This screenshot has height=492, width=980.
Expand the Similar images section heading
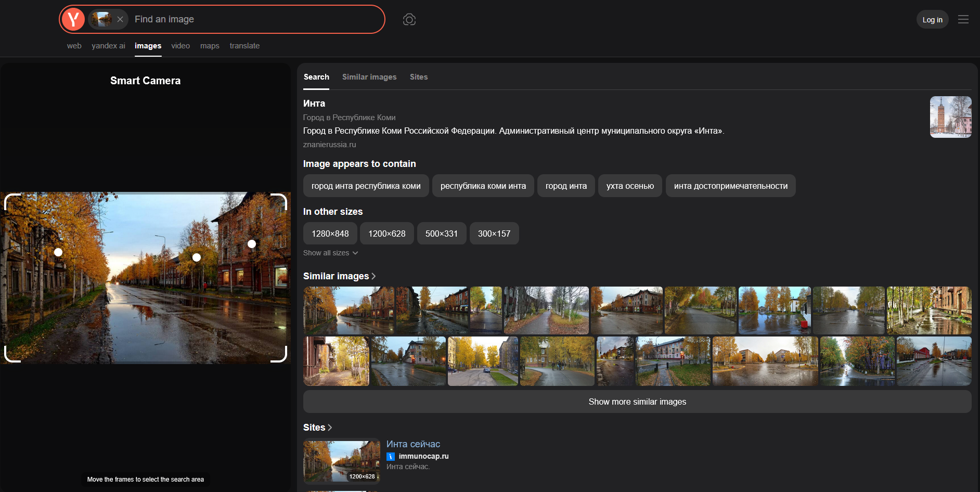click(339, 276)
